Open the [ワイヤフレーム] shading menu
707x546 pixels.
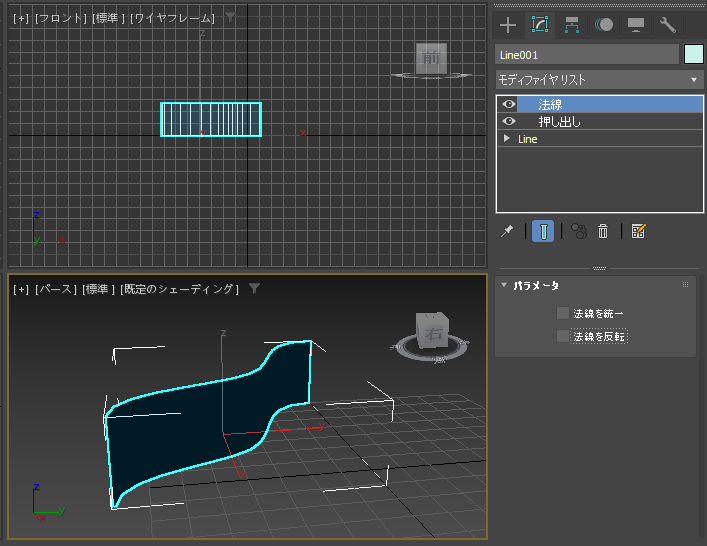(x=173, y=18)
